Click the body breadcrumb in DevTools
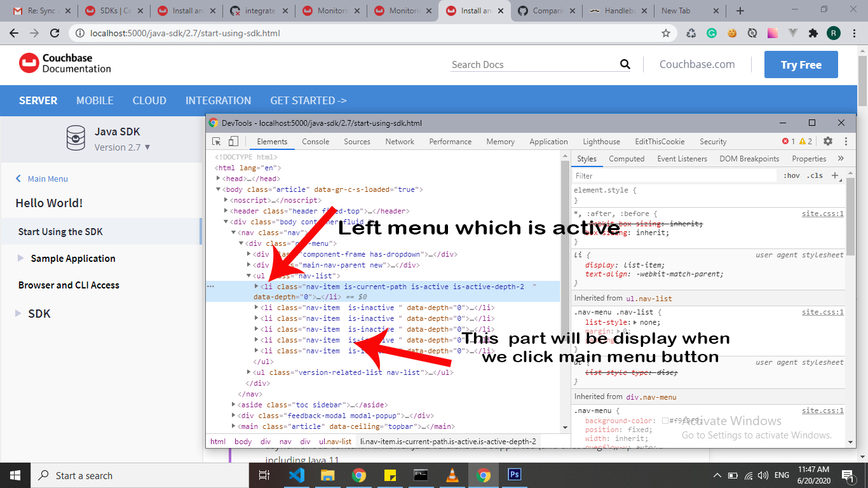This screenshot has width=868, height=488. click(x=243, y=442)
